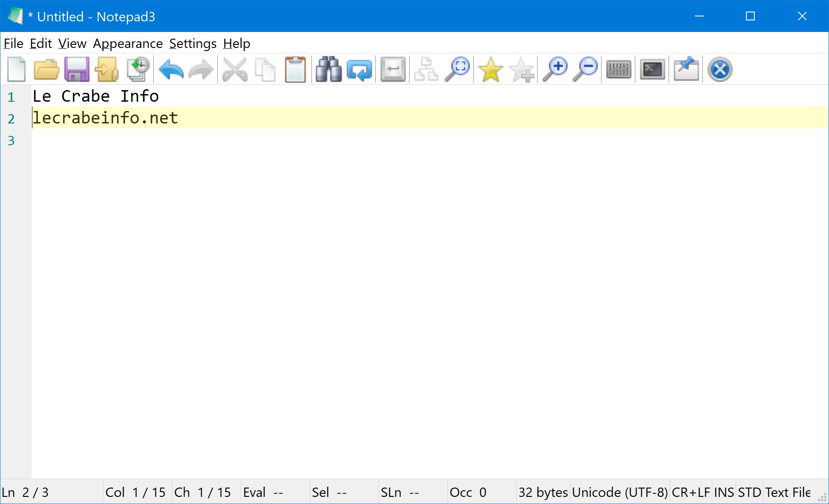Click the text 'lecrabeinfo.net' on line 2
The image size is (829, 504).
pyautogui.click(x=105, y=118)
